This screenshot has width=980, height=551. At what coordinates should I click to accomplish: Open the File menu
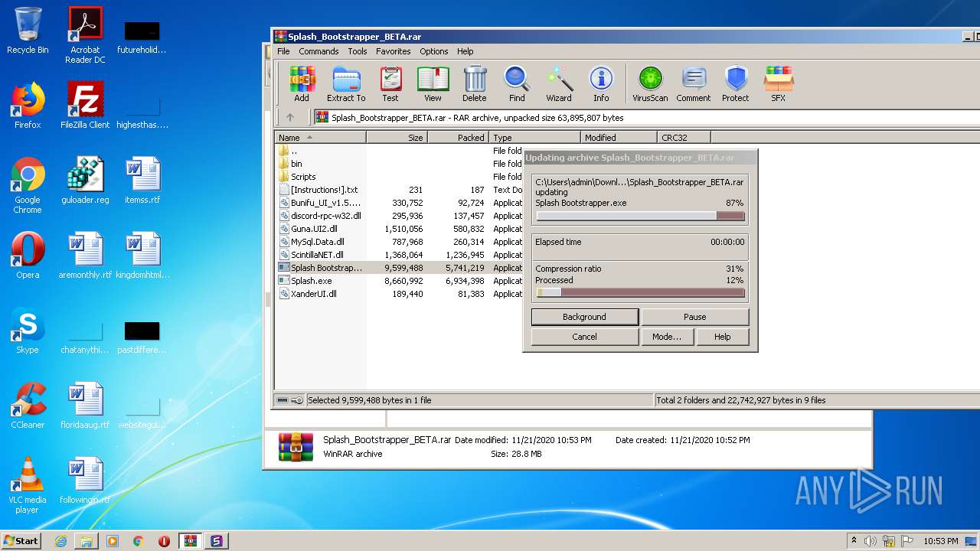coord(283,51)
